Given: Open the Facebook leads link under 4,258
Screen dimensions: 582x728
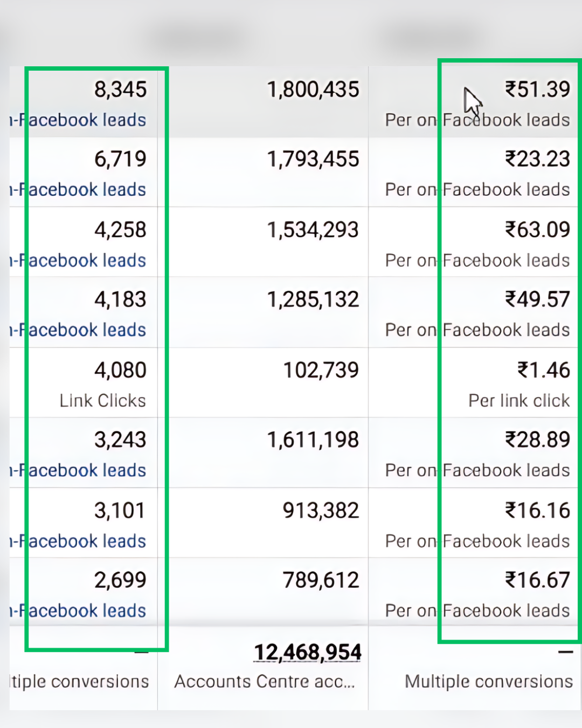Looking at the screenshot, I should 78,260.
